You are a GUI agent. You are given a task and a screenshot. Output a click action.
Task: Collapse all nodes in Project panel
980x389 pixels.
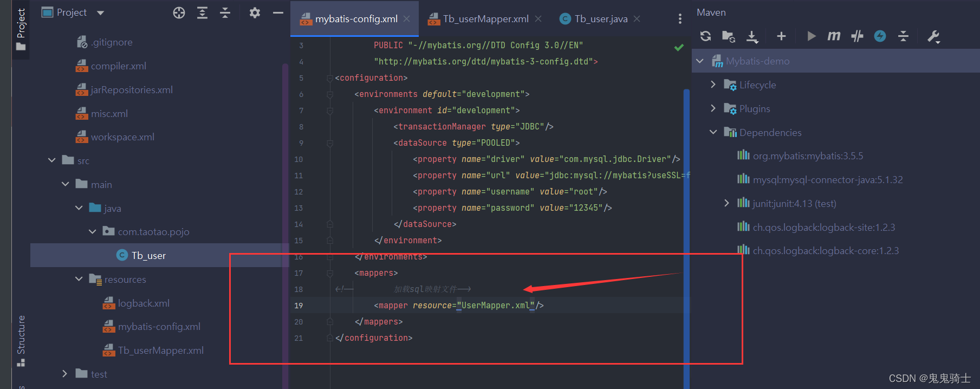click(x=225, y=13)
